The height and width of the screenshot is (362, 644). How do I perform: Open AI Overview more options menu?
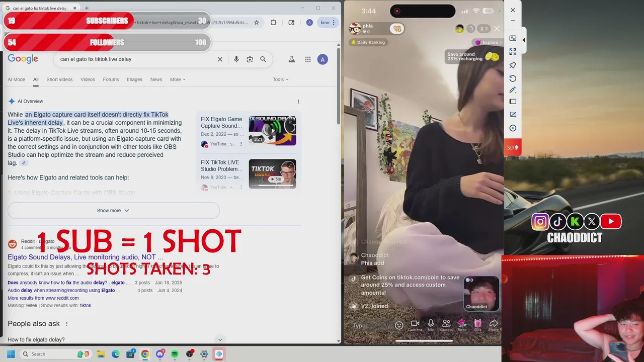click(x=298, y=102)
